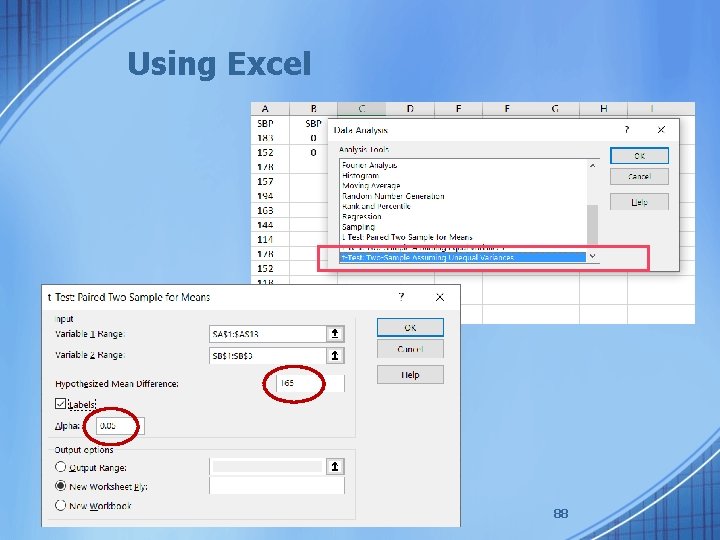The height and width of the screenshot is (540, 720).
Task: Click Cancel in the t-Test dialog
Action: point(410,349)
